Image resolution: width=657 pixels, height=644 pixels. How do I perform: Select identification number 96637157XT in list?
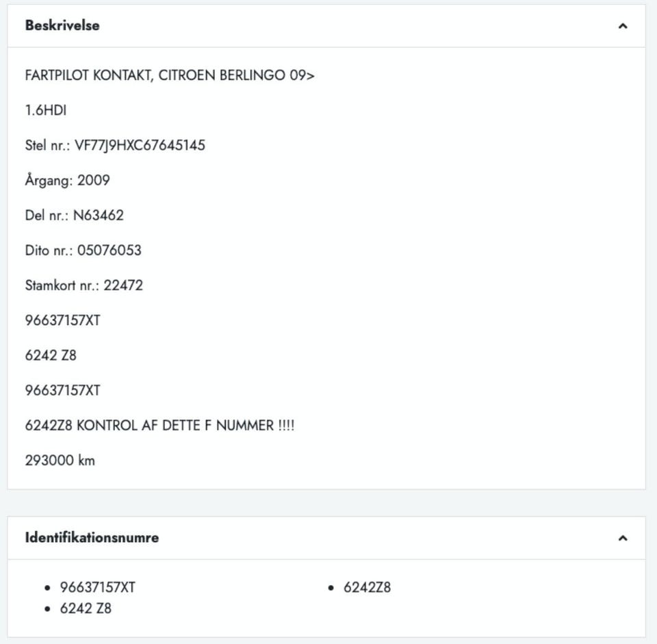point(98,587)
